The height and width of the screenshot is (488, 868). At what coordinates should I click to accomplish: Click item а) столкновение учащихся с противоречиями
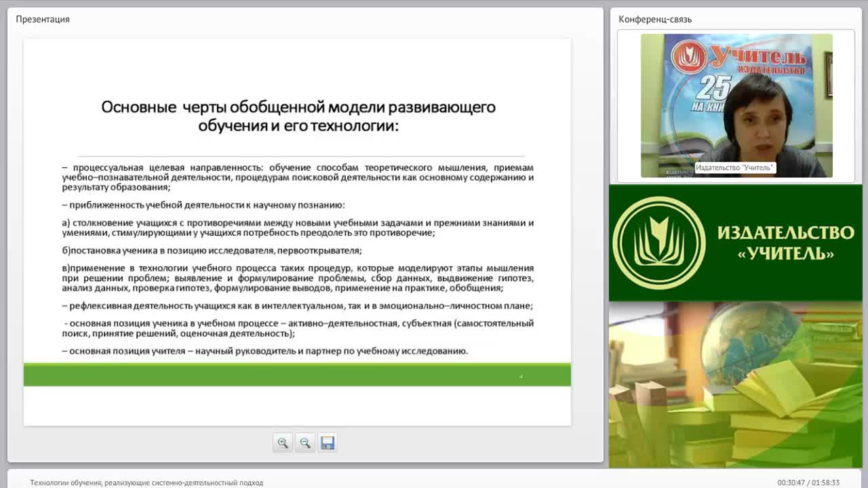(298, 228)
